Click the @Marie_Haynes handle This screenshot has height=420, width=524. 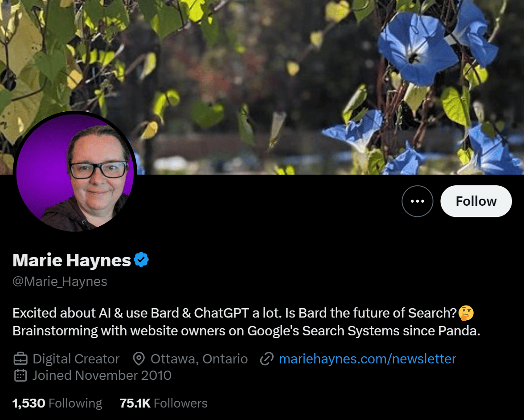pyautogui.click(x=60, y=281)
